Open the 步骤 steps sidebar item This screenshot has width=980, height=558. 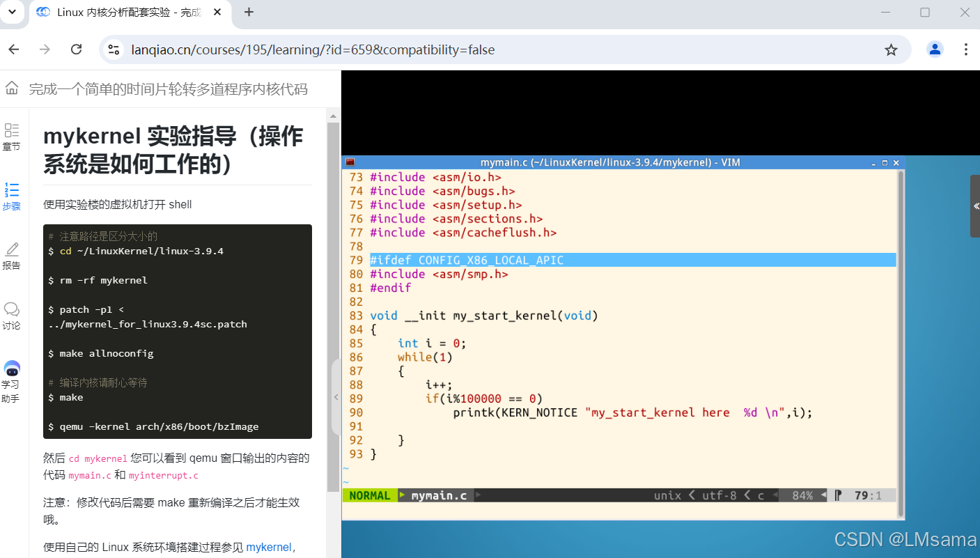click(11, 196)
